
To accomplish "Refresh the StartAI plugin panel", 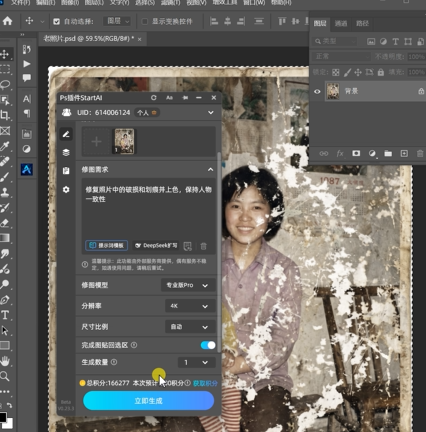I will pos(154,98).
